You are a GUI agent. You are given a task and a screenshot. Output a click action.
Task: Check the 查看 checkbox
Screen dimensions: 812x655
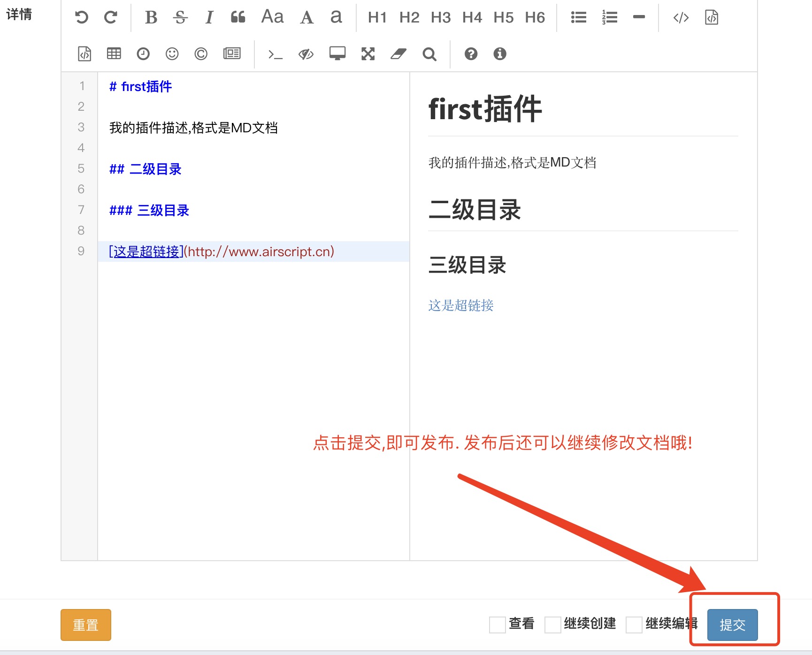[498, 625]
